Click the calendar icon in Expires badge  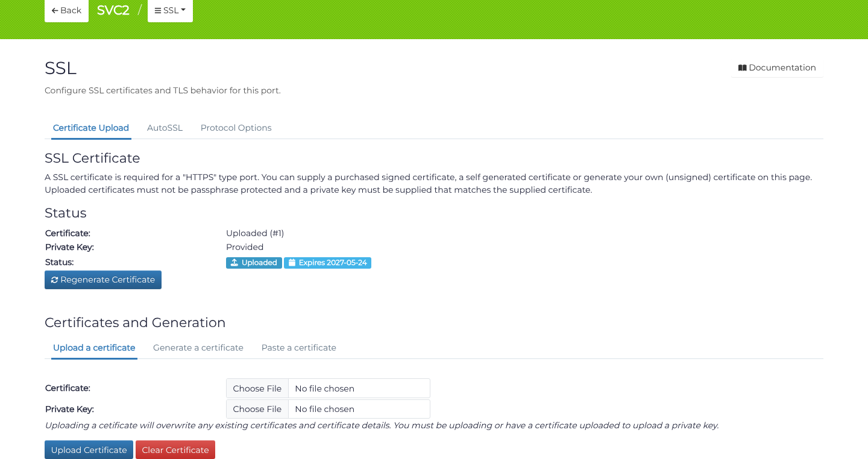(x=292, y=263)
